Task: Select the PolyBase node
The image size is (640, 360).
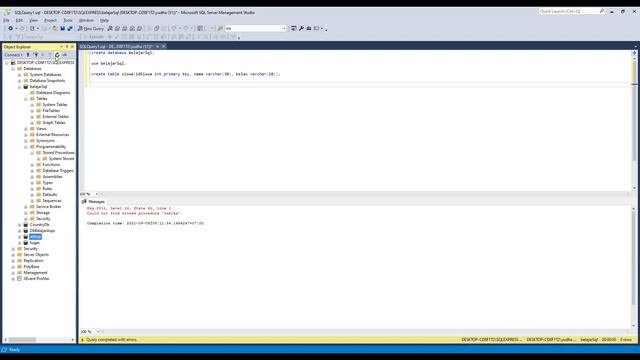Action: click(x=31, y=267)
